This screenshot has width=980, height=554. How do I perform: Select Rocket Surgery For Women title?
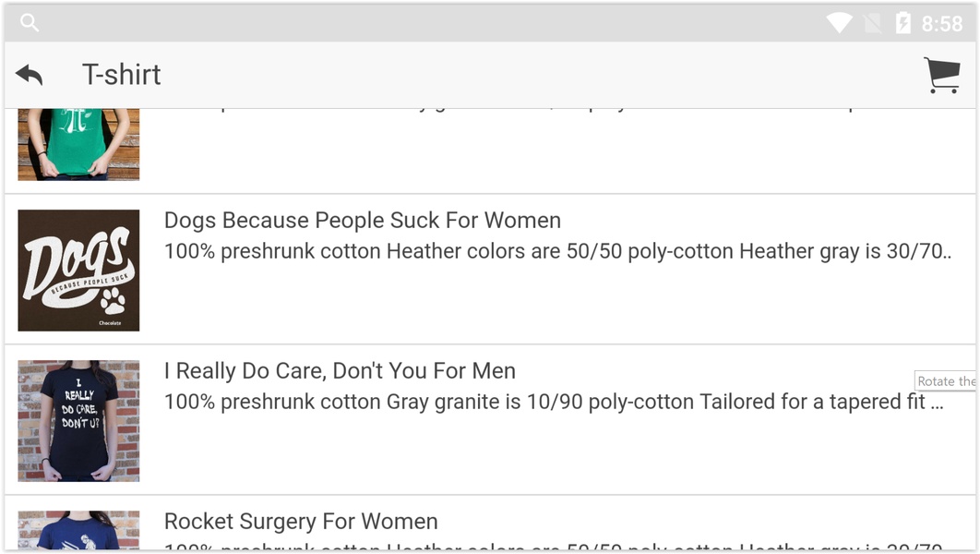click(x=301, y=522)
